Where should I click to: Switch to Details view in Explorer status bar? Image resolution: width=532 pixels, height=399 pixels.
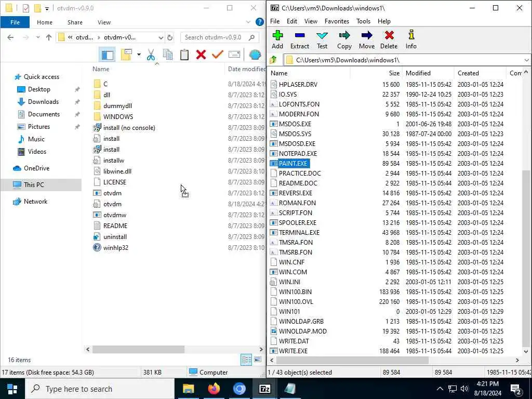246,360
